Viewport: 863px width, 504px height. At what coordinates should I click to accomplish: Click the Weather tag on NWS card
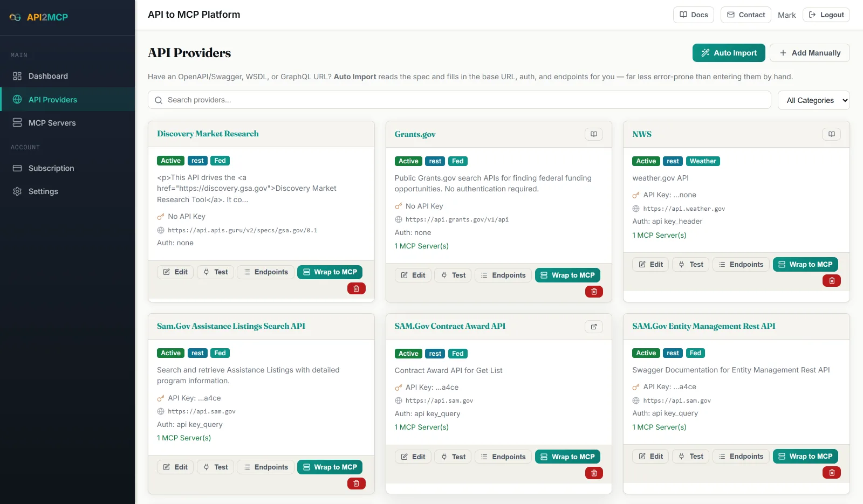(x=703, y=161)
